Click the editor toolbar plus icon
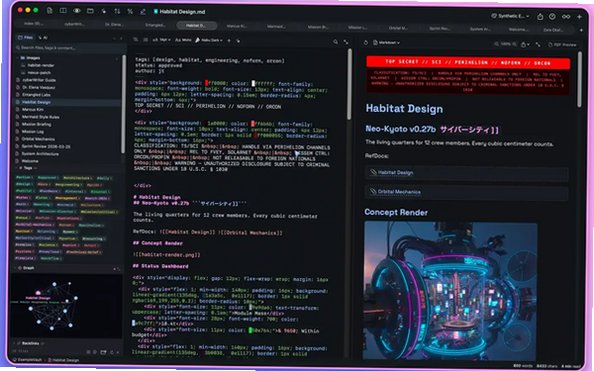Screen dimensions: 594x371 pyautogui.click(x=229, y=40)
